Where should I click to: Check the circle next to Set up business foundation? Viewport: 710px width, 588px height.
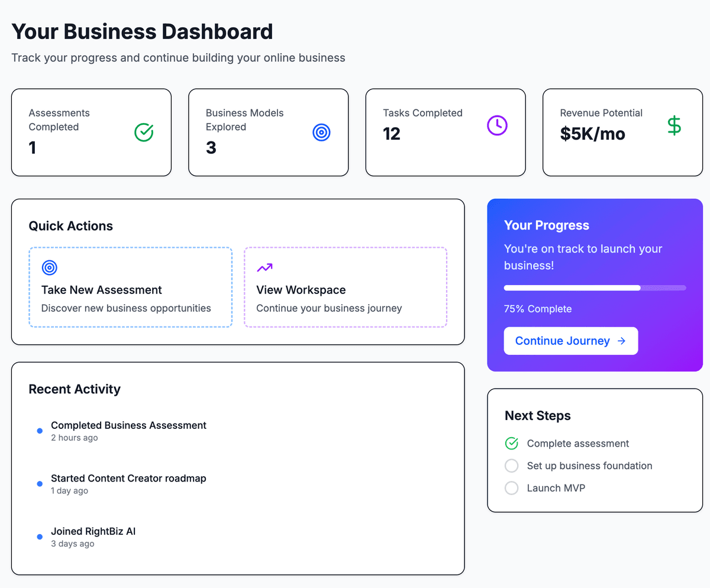pyautogui.click(x=511, y=466)
